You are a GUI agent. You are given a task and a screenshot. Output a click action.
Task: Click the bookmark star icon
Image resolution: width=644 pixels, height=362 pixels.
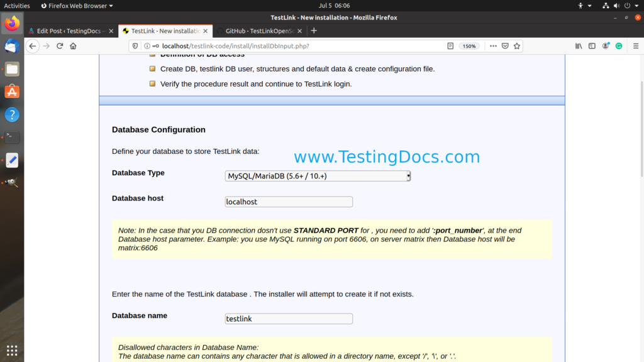coord(517,46)
